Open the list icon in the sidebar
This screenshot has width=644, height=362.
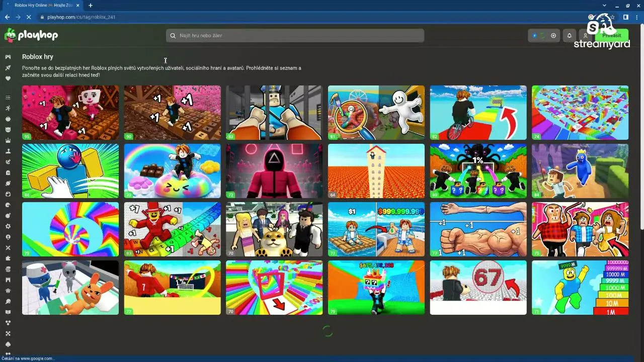[x=8, y=98]
